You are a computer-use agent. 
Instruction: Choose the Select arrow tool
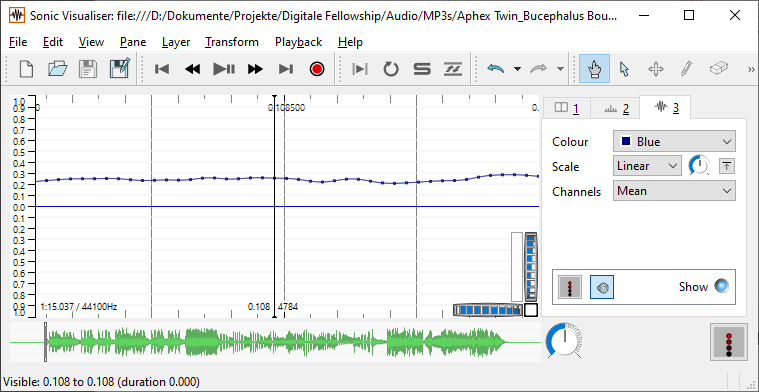tap(624, 69)
